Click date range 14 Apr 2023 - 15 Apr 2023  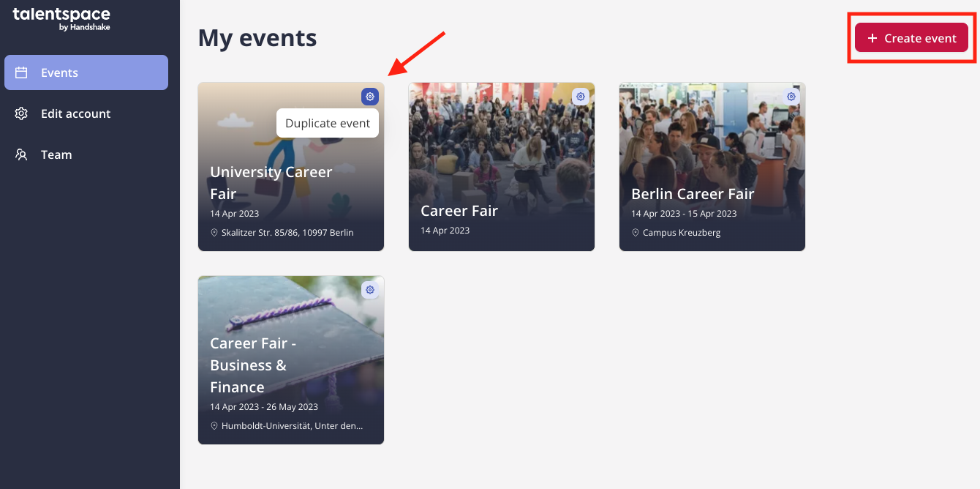tap(684, 214)
